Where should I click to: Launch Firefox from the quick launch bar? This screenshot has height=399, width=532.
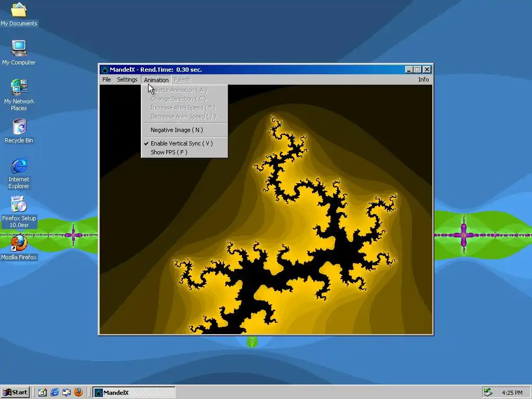(78, 392)
